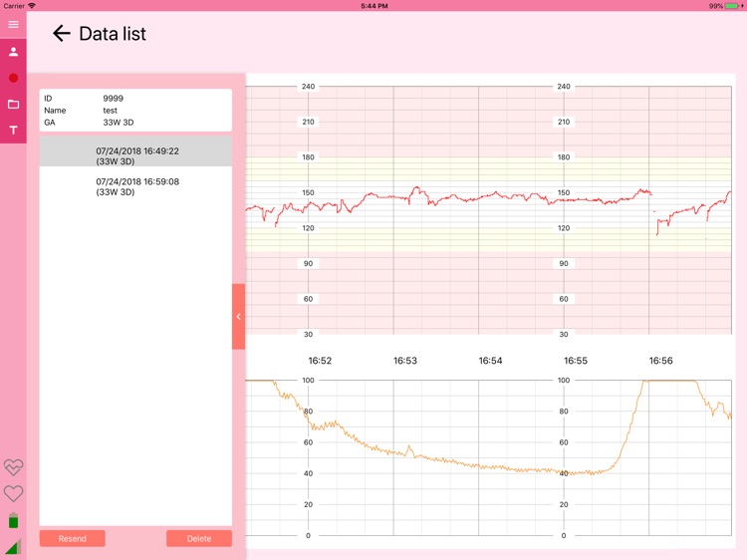
Task: Check the green device battery icon
Action: coord(13,520)
